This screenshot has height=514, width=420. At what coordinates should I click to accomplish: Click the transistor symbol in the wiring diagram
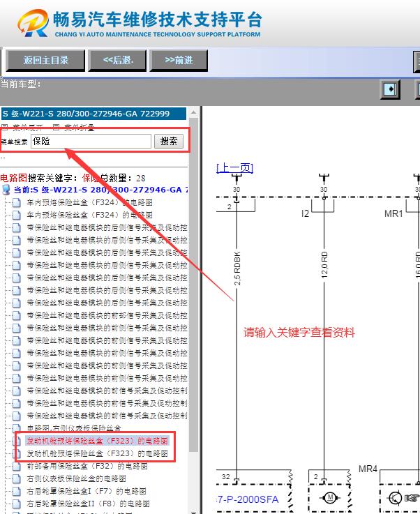click(395, 498)
